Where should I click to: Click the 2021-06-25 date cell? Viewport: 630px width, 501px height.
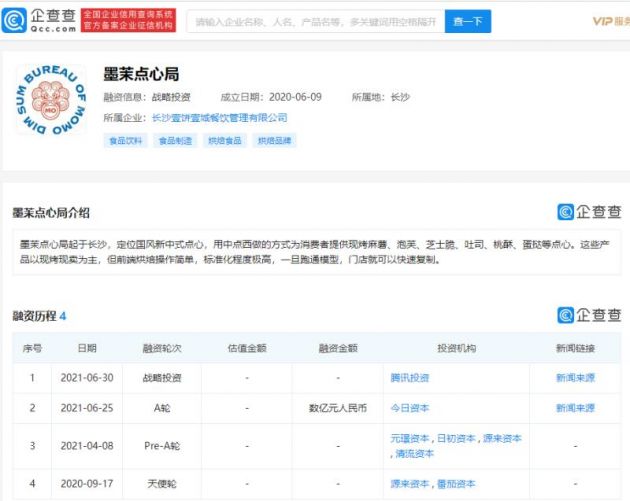coord(87,408)
